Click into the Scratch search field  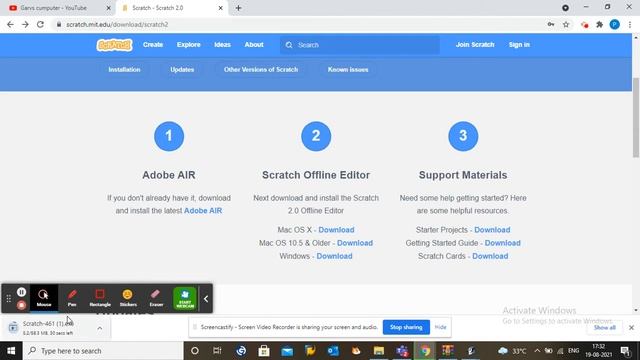point(360,45)
